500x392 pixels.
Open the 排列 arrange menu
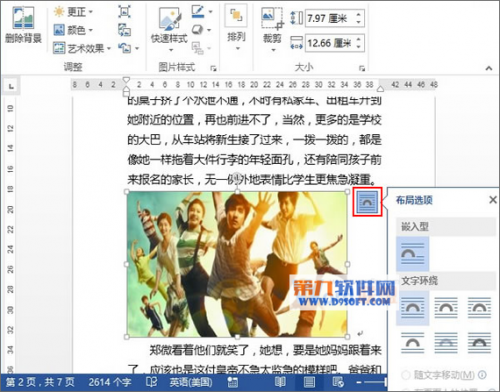click(x=236, y=28)
